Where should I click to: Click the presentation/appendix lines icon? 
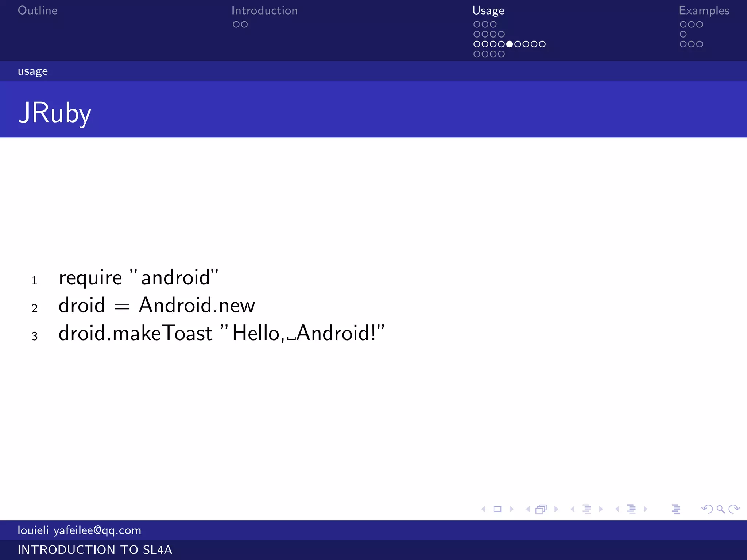coord(676,509)
